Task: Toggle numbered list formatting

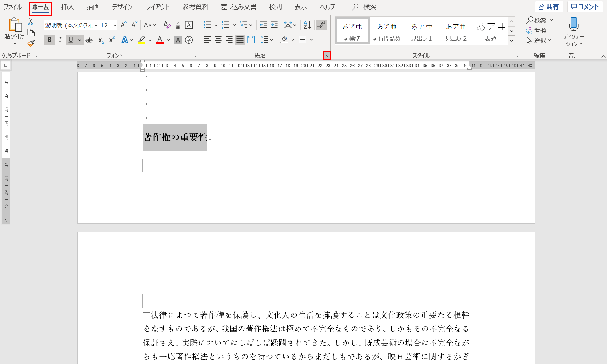Action: 226,25
